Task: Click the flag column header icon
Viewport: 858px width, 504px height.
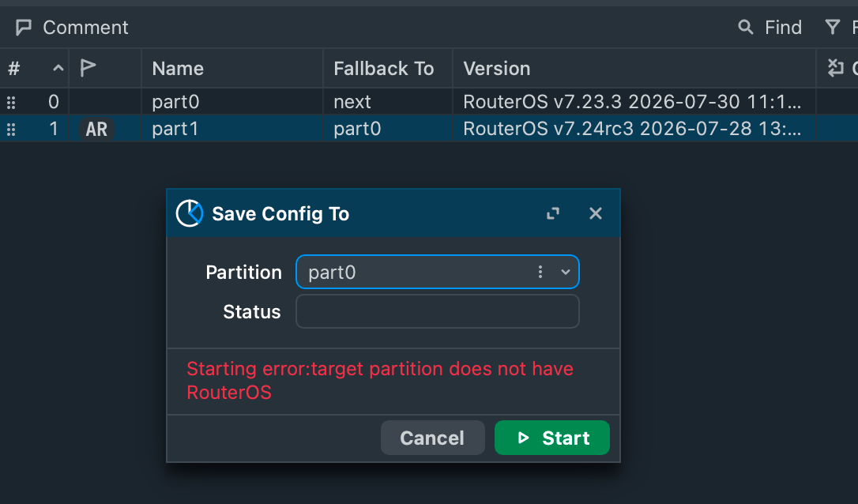Action: tap(88, 68)
